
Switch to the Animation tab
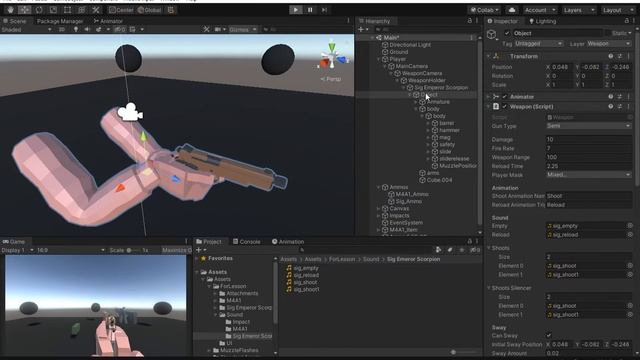pyautogui.click(x=288, y=242)
